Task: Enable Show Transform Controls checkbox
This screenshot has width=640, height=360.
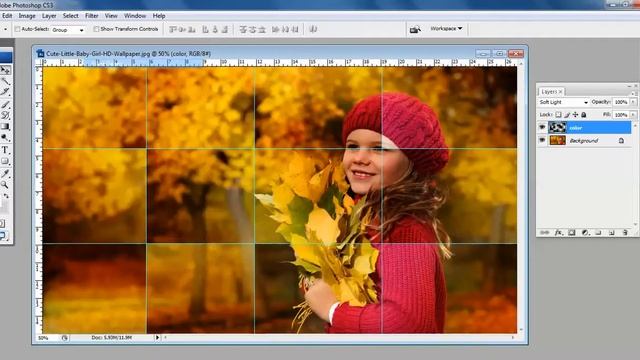Action: [96, 29]
